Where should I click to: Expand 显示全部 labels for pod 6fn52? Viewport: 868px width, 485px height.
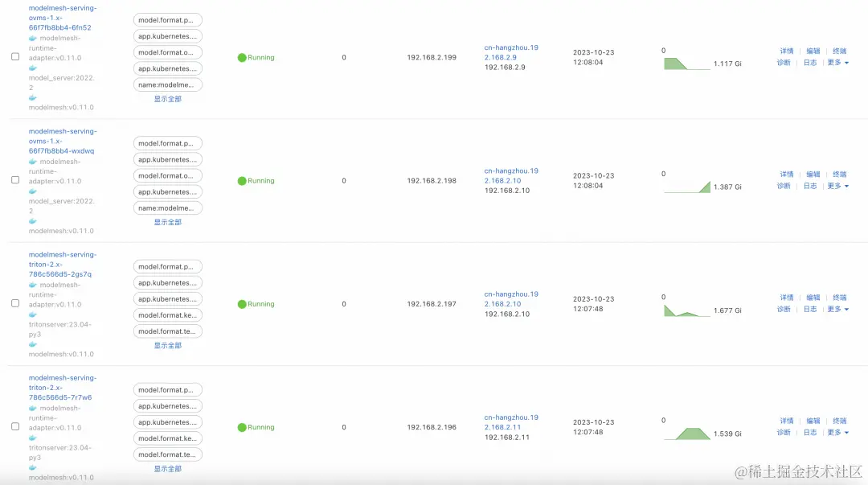pyautogui.click(x=168, y=99)
